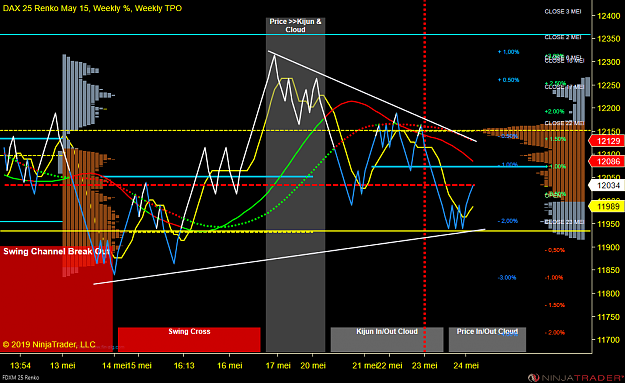The height and width of the screenshot is (383, 625).
Task: Click the '21 mei' date label
Action: 364,365
